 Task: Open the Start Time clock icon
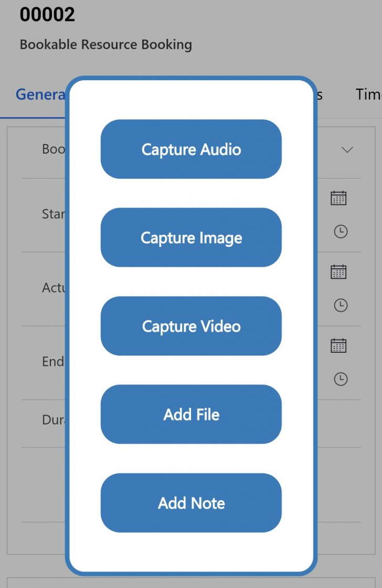coord(341,232)
